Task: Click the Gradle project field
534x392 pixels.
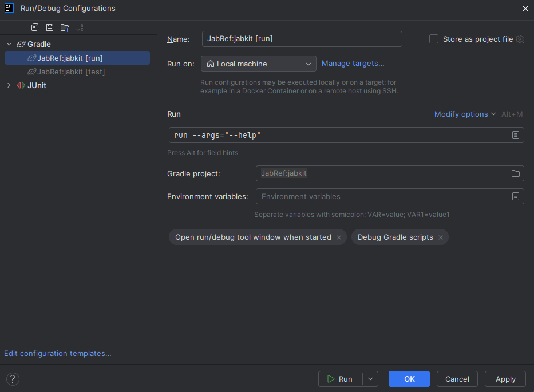Action: (390, 173)
